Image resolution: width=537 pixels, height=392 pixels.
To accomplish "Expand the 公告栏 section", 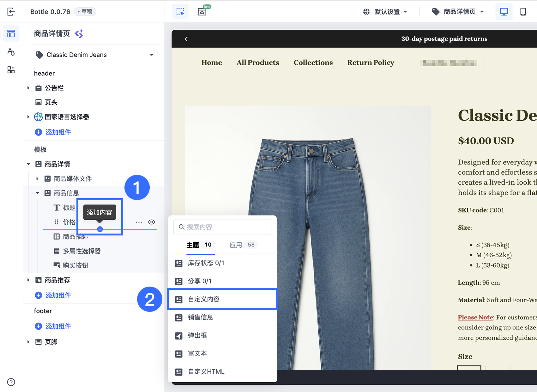I will [x=28, y=88].
